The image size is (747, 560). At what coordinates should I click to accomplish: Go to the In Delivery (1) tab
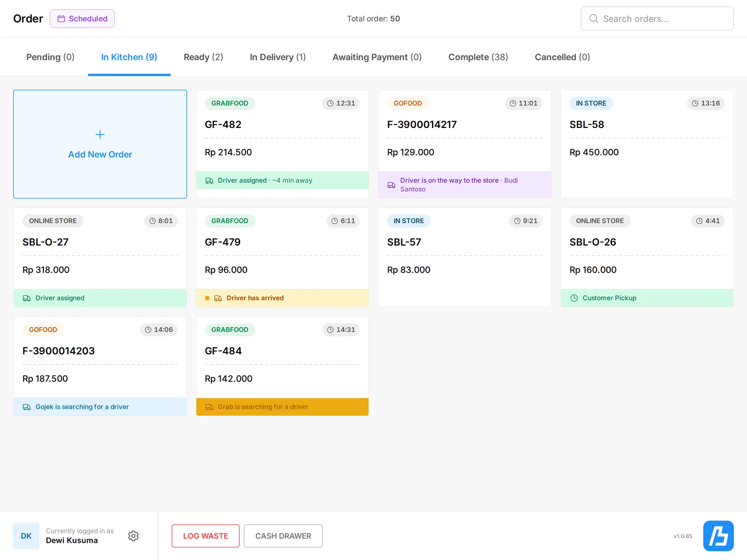click(278, 57)
